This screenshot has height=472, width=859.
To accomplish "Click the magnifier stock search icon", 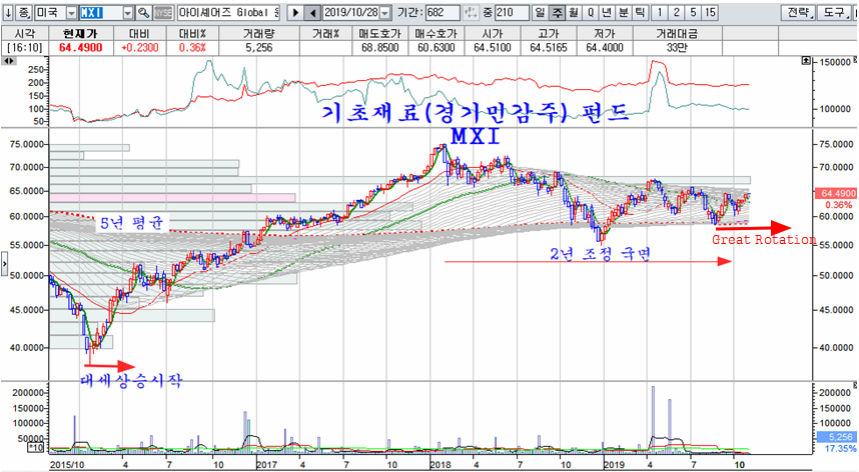I will [143, 13].
